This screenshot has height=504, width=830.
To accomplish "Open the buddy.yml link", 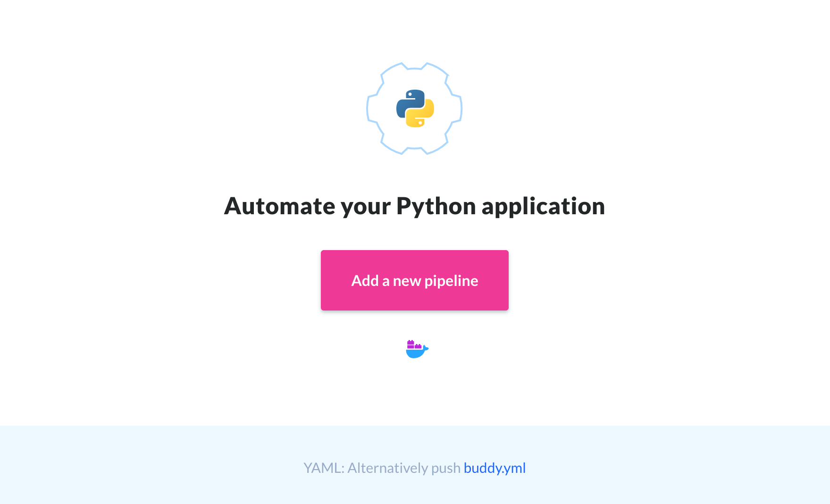I will click(x=495, y=468).
